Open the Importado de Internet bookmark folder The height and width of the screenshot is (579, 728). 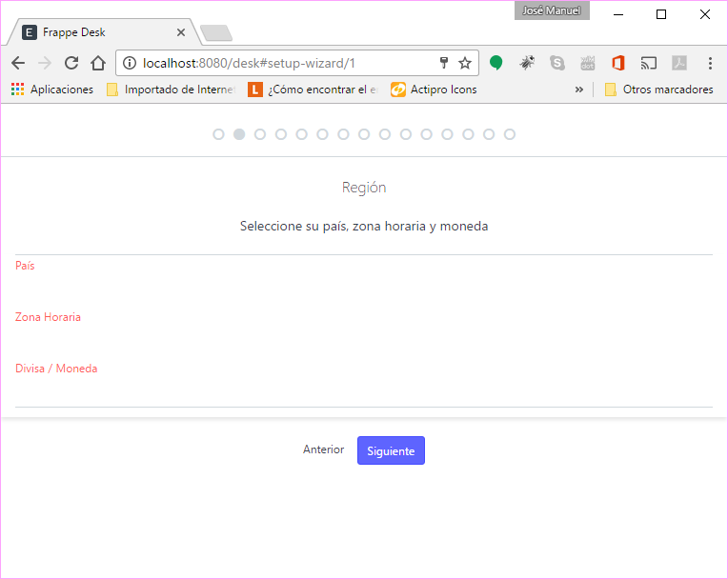pos(170,90)
